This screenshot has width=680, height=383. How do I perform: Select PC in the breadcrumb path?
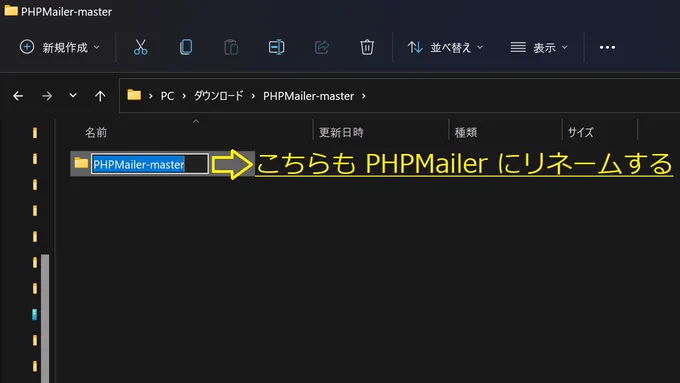coord(167,96)
